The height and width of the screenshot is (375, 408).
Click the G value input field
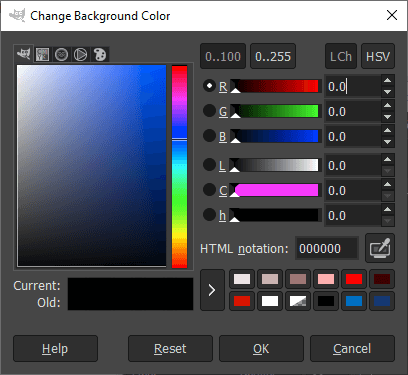pos(353,111)
